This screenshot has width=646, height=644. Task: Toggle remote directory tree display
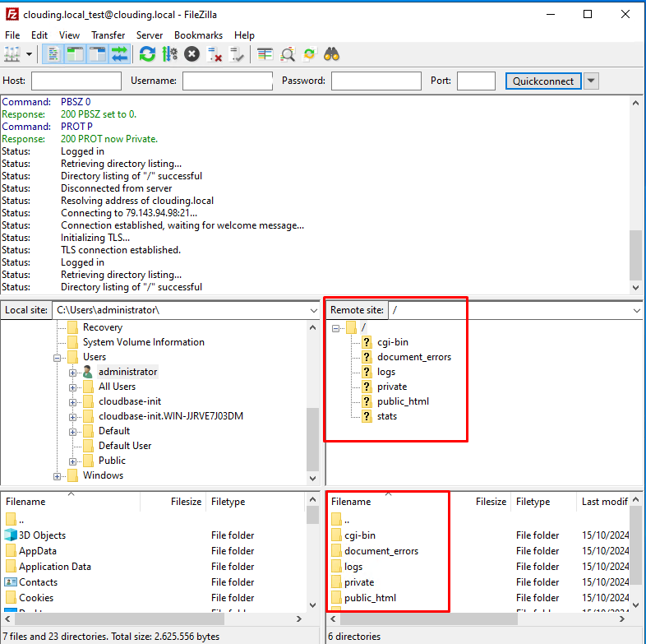[x=98, y=54]
